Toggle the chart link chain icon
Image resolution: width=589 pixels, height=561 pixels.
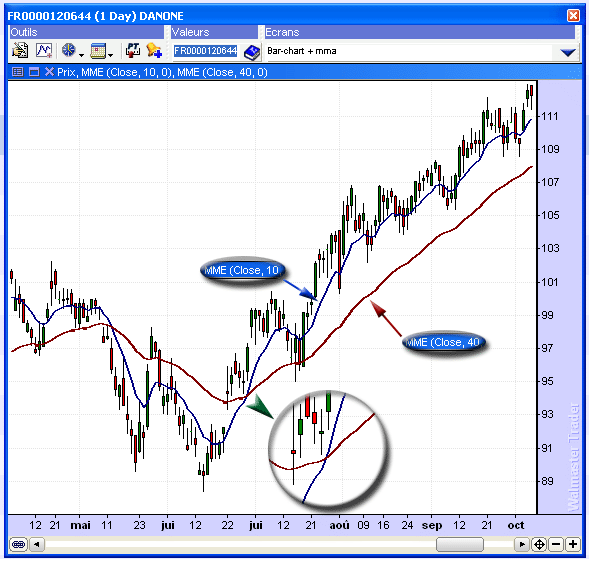18,544
